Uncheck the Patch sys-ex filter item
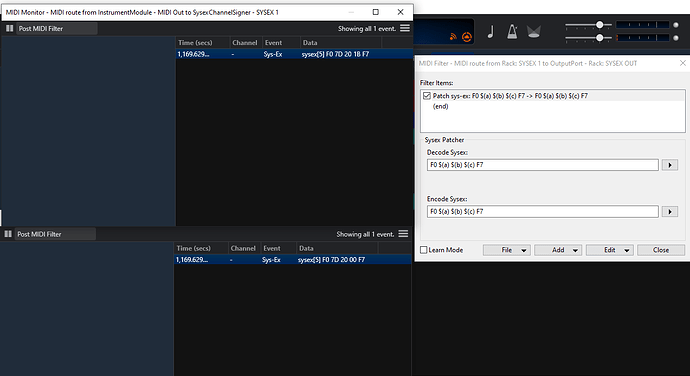The image size is (690, 376). click(x=426, y=96)
